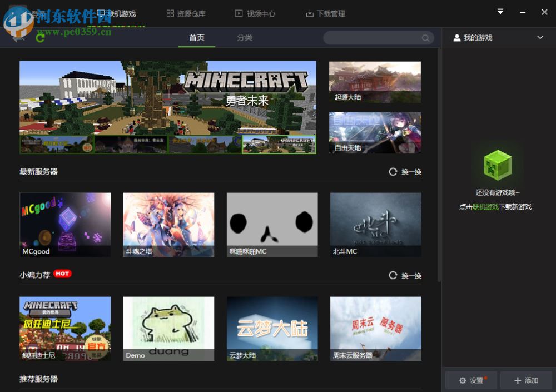The width and height of the screenshot is (556, 392).
Task: Open the 起源大陆 side banner
Action: pyautogui.click(x=375, y=82)
